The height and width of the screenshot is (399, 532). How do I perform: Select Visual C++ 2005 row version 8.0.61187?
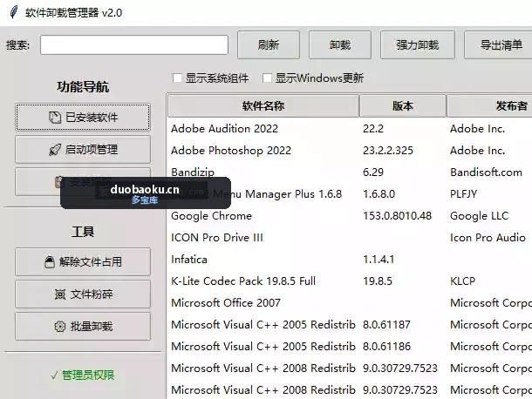pos(350,325)
